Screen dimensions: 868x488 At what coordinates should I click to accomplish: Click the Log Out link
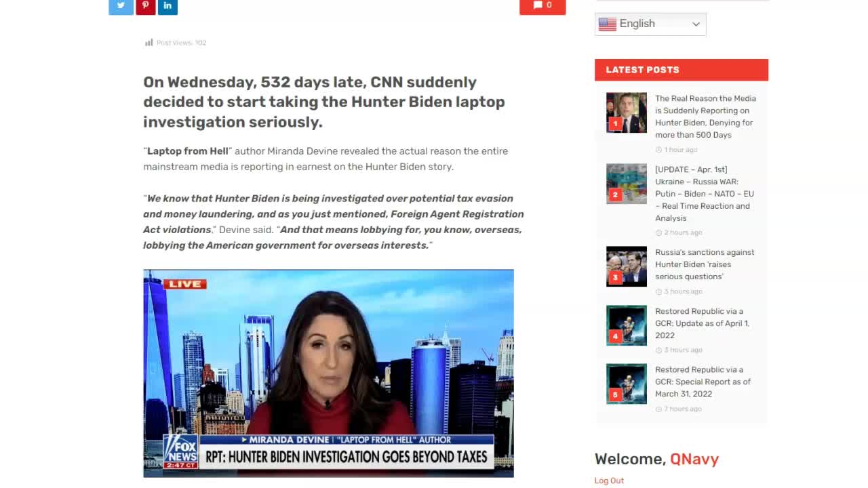click(x=609, y=481)
